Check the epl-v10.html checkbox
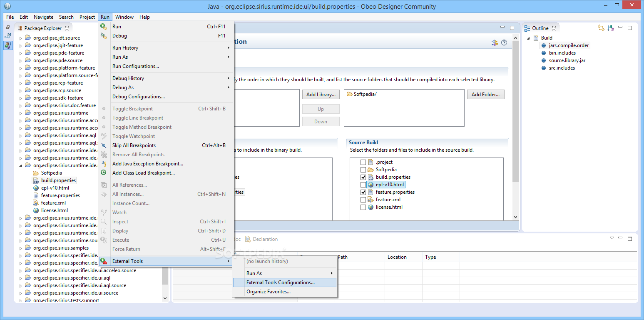 pos(363,185)
